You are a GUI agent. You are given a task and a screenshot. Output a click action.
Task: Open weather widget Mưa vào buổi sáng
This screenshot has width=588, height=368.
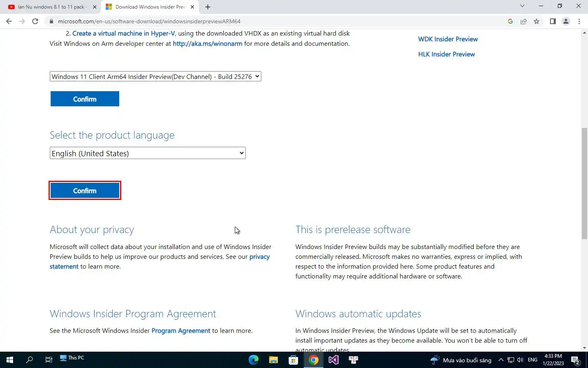tap(461, 360)
